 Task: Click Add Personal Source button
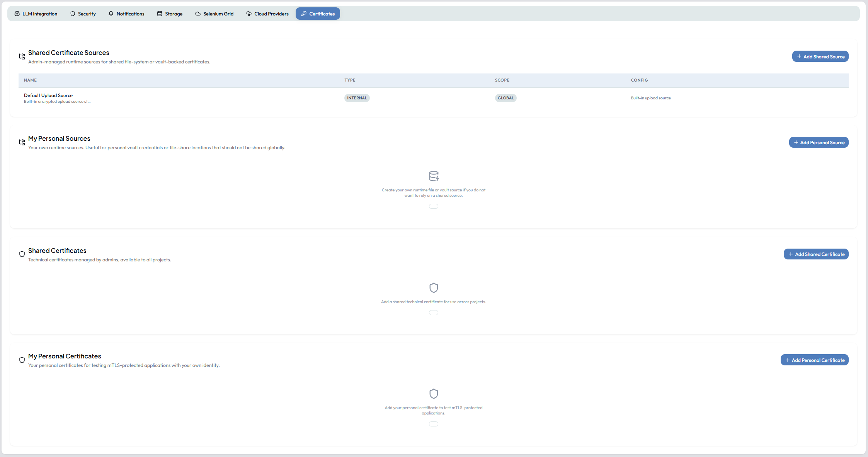(819, 142)
